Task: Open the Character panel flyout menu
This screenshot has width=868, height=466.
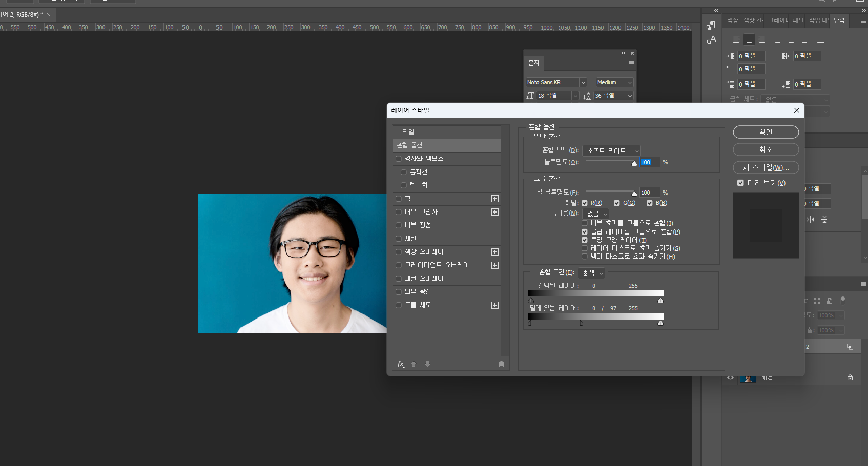Action: (x=631, y=63)
